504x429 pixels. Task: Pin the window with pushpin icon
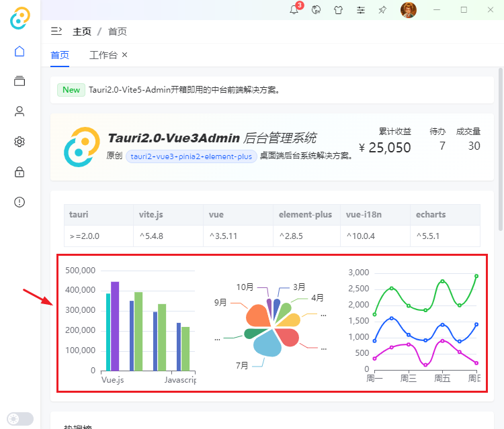click(382, 10)
